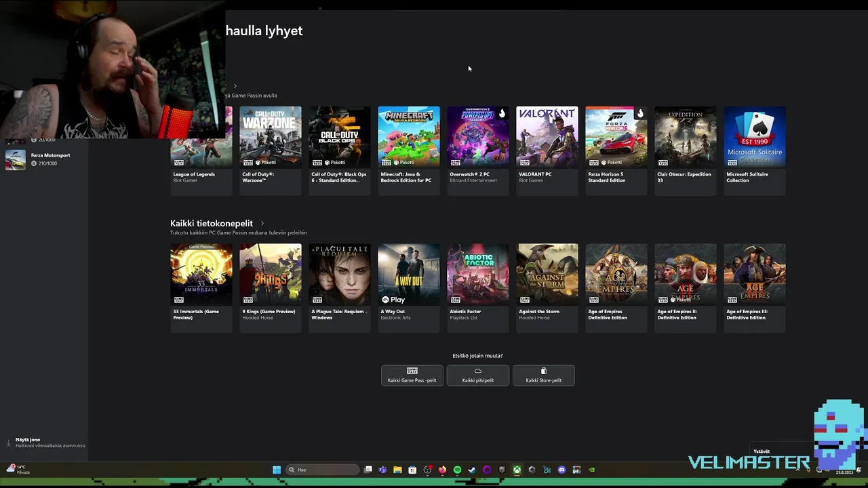Expand the Kaikki tietokonepelit section chevron
The image size is (868, 488).
pyautogui.click(x=262, y=223)
